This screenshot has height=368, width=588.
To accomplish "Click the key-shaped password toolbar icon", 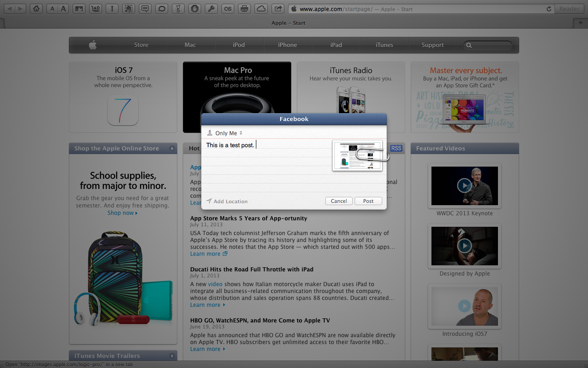I will [211, 9].
